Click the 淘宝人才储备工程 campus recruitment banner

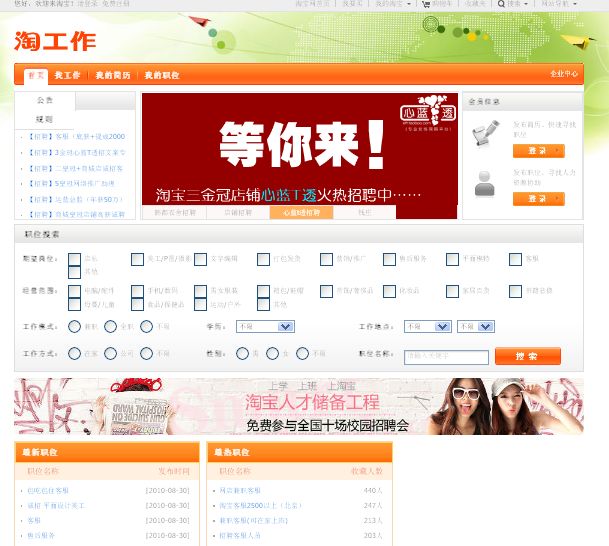coord(299,406)
